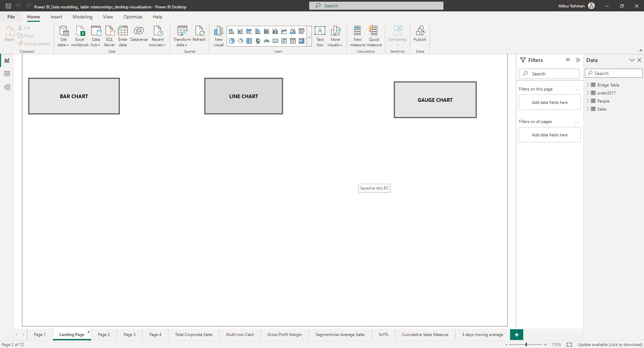644x348 pixels.
Task: Collapse the Filters pane with the double arrow
Action: click(578, 60)
